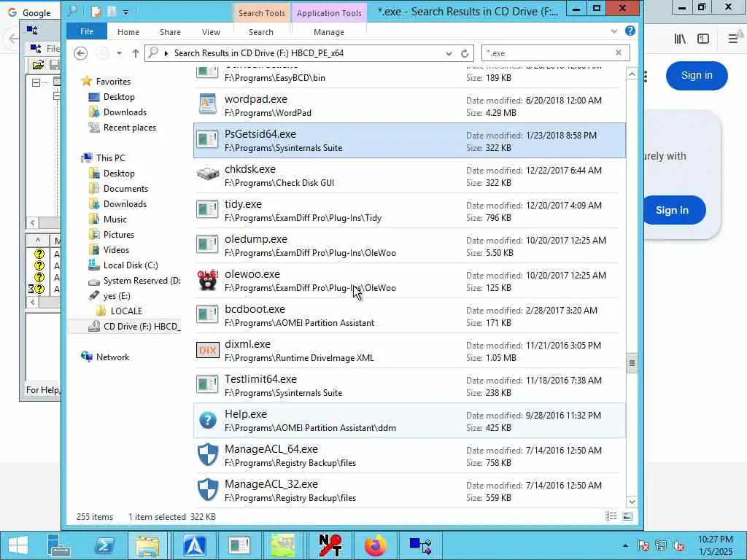Expand the address bar history dropdown
Screen dimensions: 747x560
[449, 53]
